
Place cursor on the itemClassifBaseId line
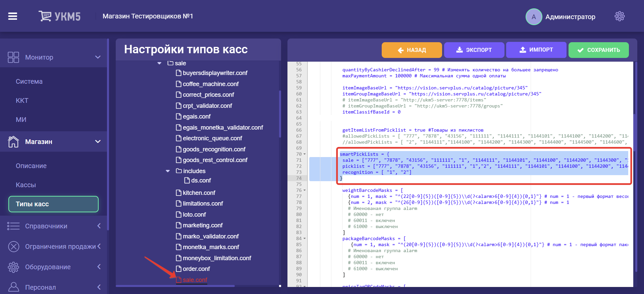click(371, 112)
